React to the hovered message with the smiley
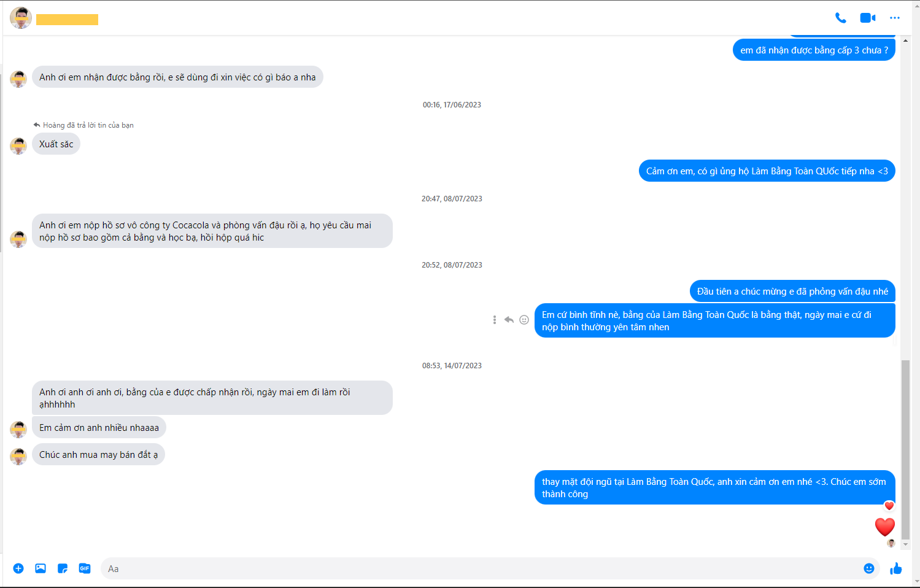The width and height of the screenshot is (920, 588). coord(524,320)
